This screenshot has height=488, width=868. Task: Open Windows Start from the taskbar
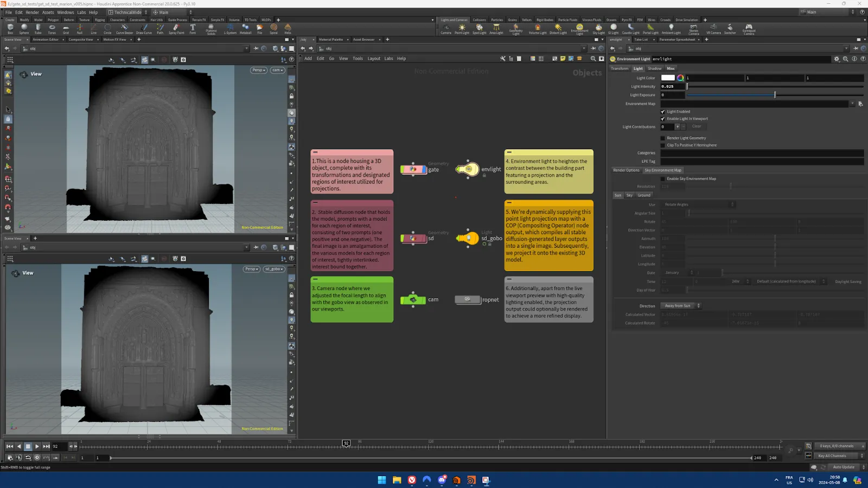[x=382, y=480]
